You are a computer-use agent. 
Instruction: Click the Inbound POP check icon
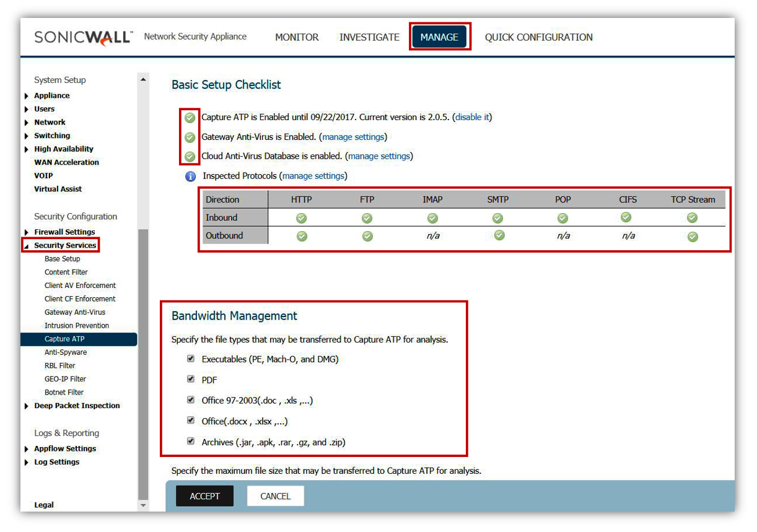pos(563,218)
